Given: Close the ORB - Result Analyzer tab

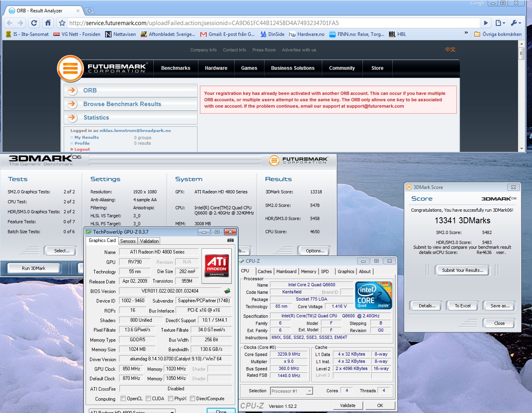Looking at the screenshot, I should coord(78,11).
